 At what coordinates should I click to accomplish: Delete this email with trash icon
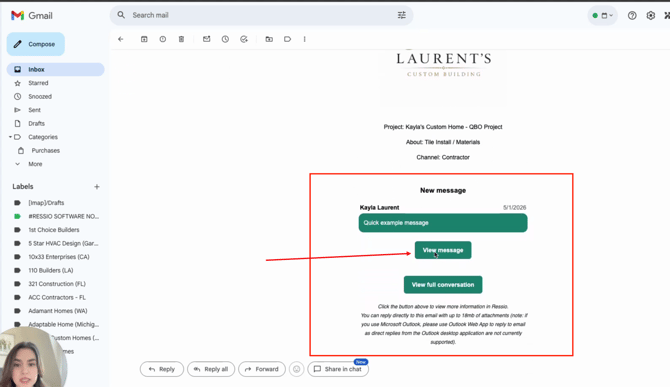click(x=181, y=39)
